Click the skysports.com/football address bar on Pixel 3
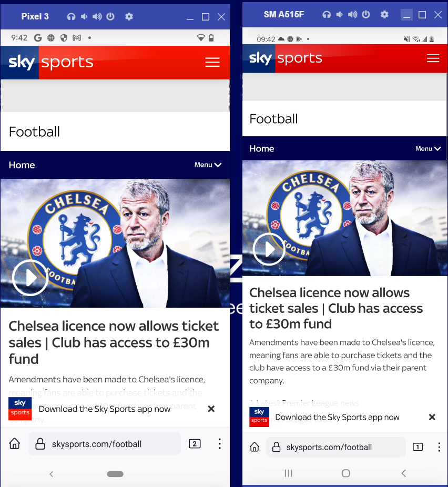 click(x=105, y=444)
